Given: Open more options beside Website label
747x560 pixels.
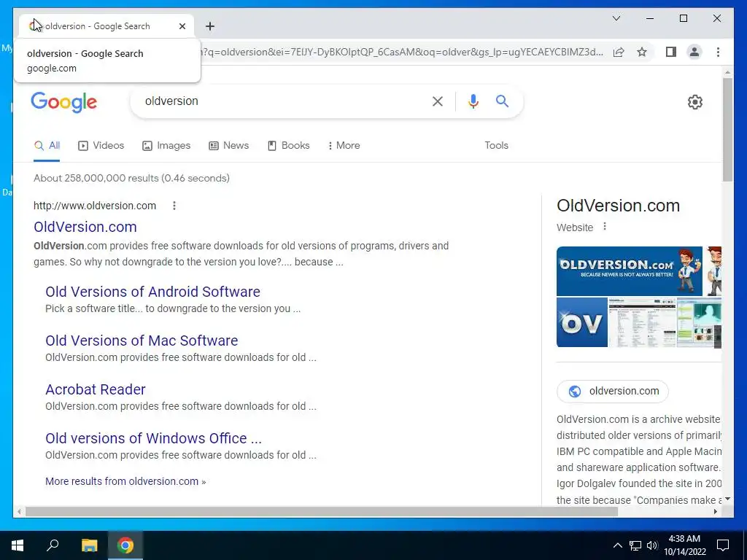Looking at the screenshot, I should tap(605, 227).
